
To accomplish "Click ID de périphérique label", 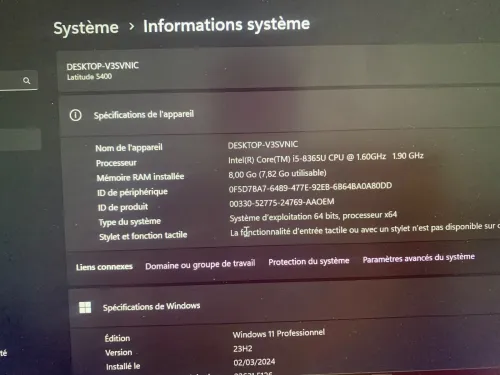I will (x=132, y=192).
